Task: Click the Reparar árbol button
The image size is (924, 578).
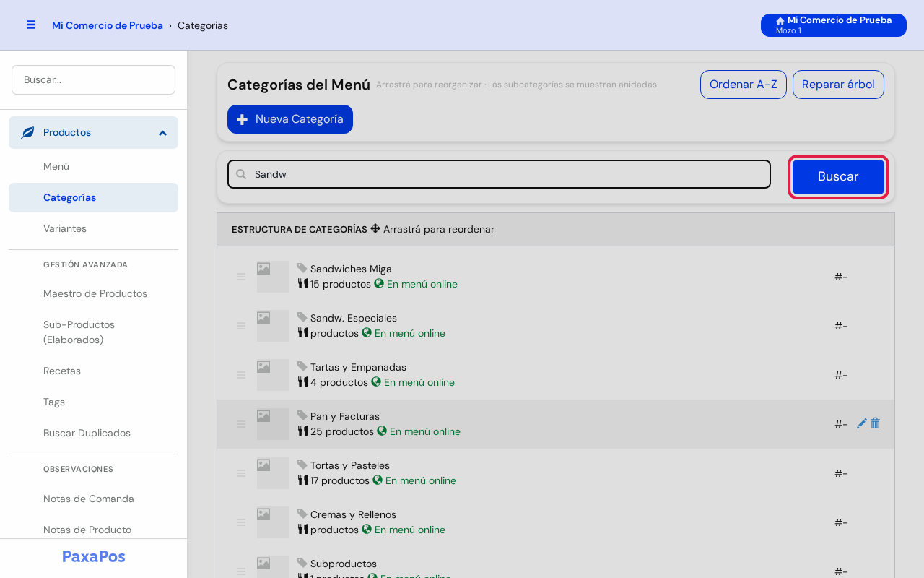Action: 838,85
